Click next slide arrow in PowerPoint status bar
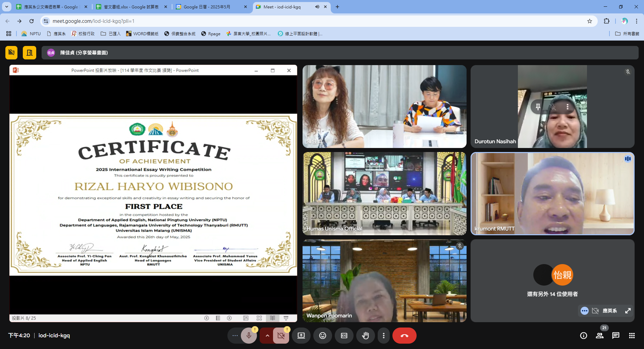The width and height of the screenshot is (644, 349). click(229, 318)
